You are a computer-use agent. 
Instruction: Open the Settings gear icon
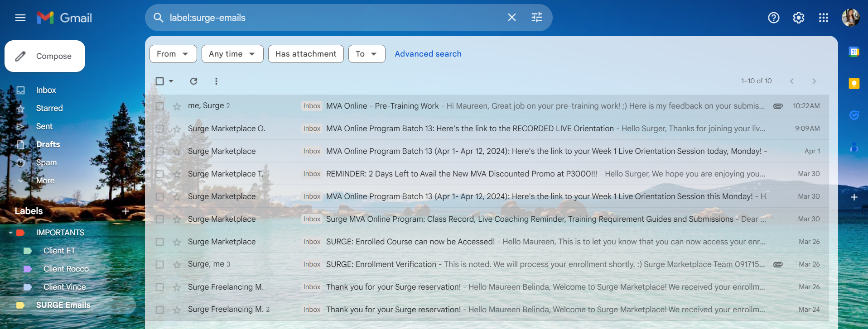point(799,18)
